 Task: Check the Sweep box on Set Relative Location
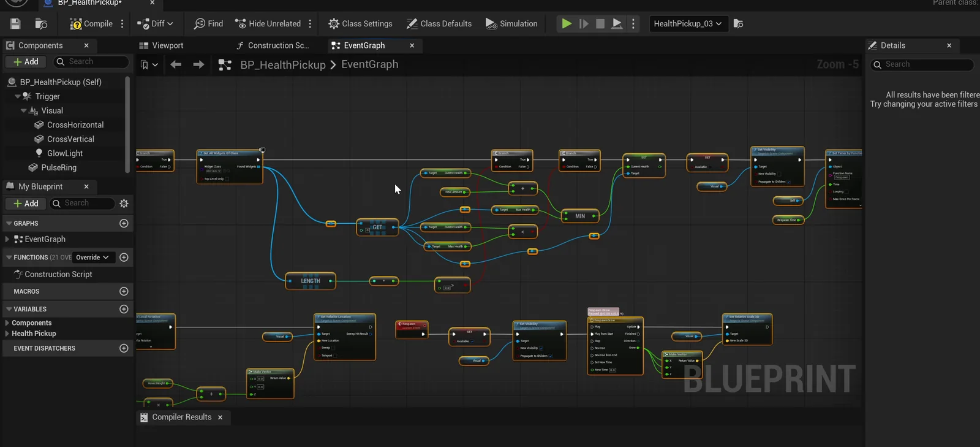coord(333,348)
